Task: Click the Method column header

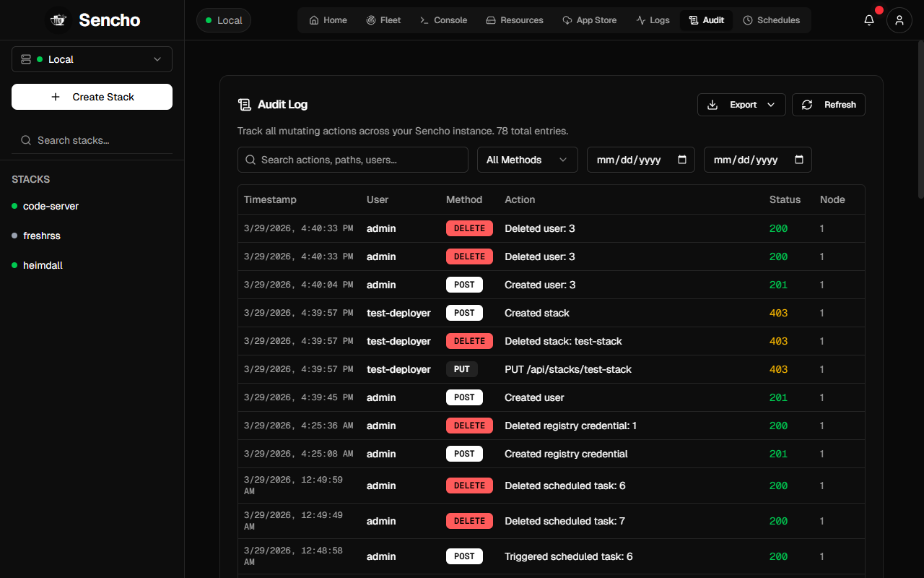Action: 464,199
